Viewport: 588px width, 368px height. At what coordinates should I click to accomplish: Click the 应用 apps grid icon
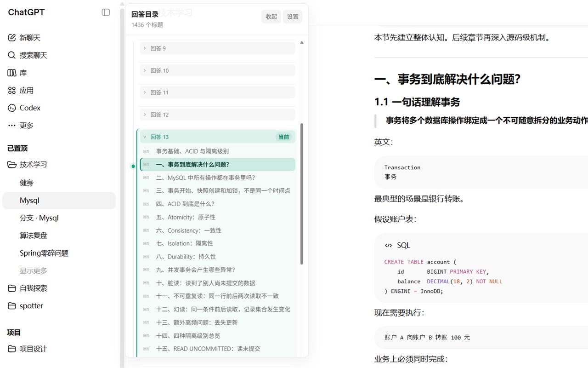(12, 90)
